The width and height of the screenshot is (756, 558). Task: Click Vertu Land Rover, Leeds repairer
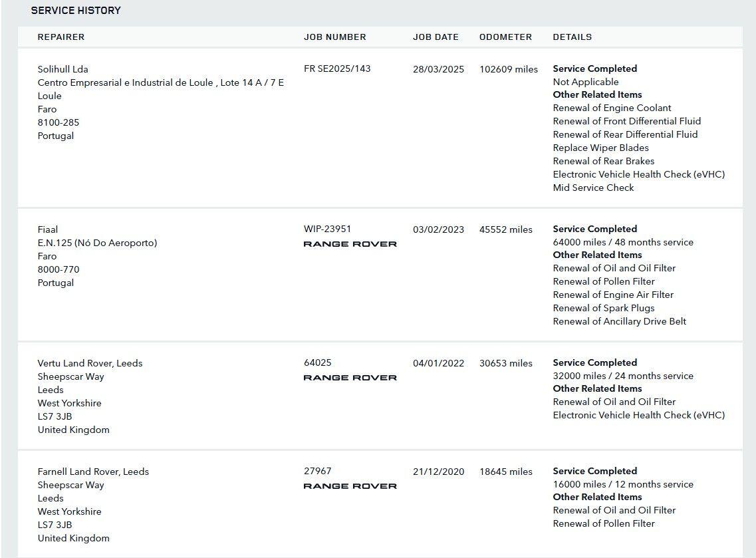point(90,363)
